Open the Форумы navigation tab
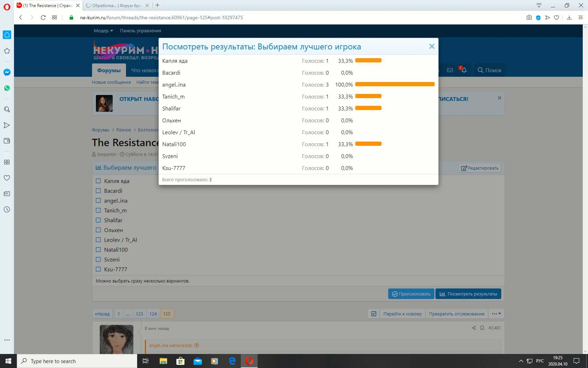This screenshot has width=588, height=368. tap(109, 70)
